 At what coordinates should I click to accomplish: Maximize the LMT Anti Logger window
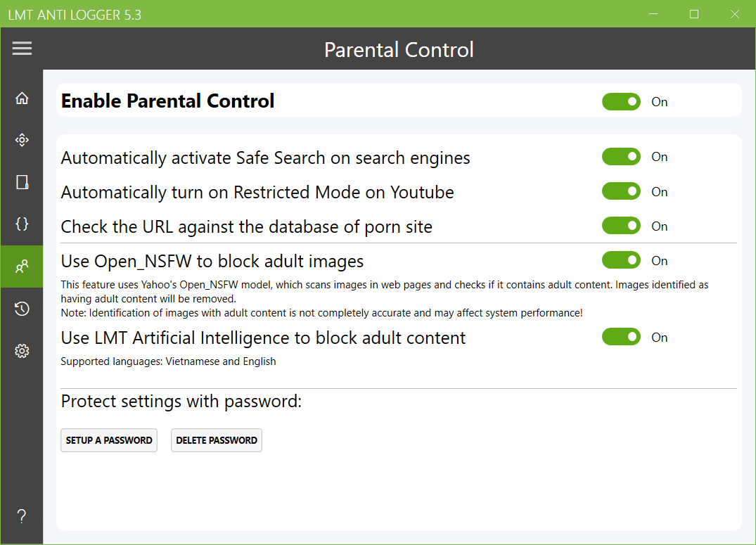pos(694,14)
